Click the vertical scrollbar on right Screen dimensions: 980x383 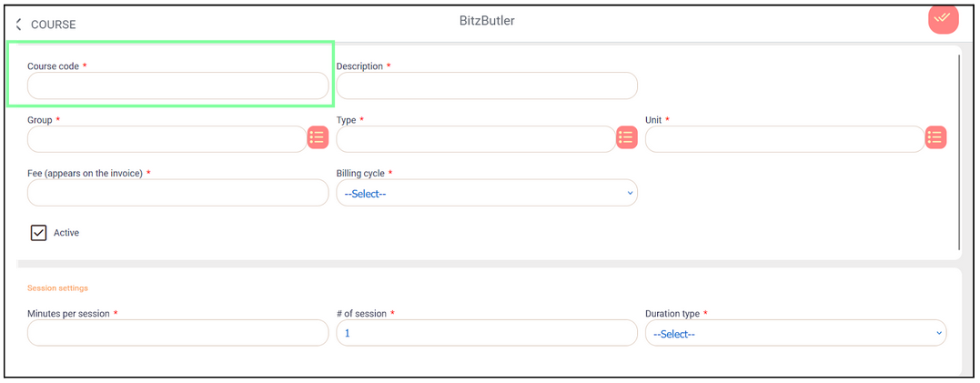point(960,150)
